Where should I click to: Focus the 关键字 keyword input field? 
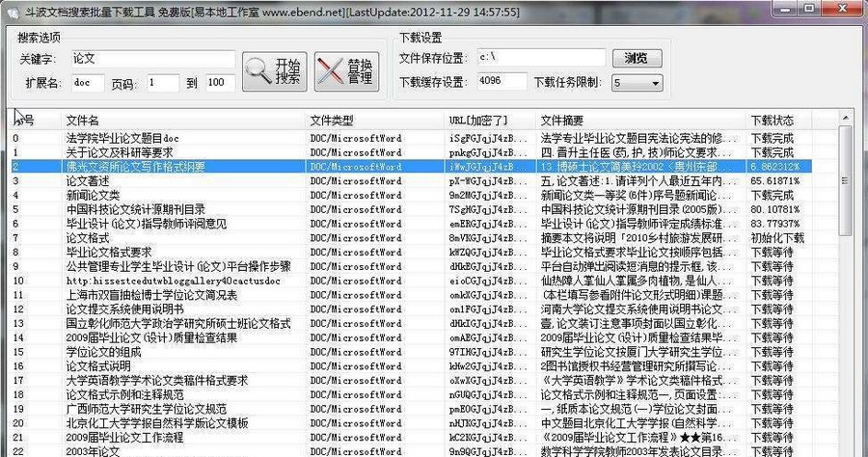click(x=153, y=59)
